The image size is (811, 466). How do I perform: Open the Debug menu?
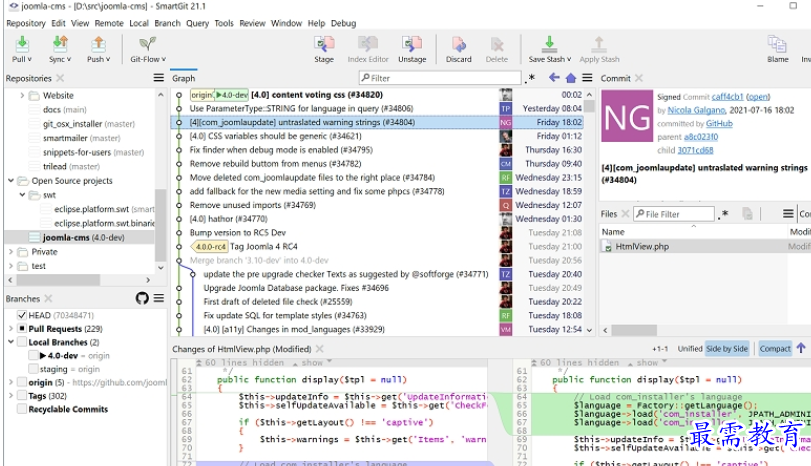343,23
